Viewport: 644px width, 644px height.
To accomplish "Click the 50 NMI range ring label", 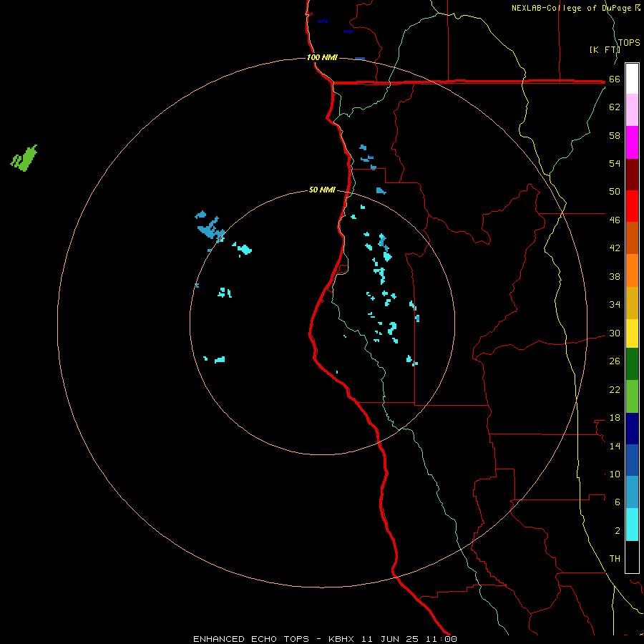I will point(322,190).
